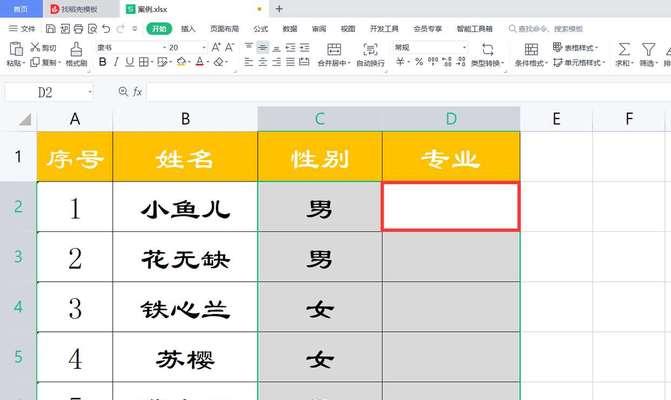Apply the cell borders icon
671x400 pixels.
coord(144,62)
